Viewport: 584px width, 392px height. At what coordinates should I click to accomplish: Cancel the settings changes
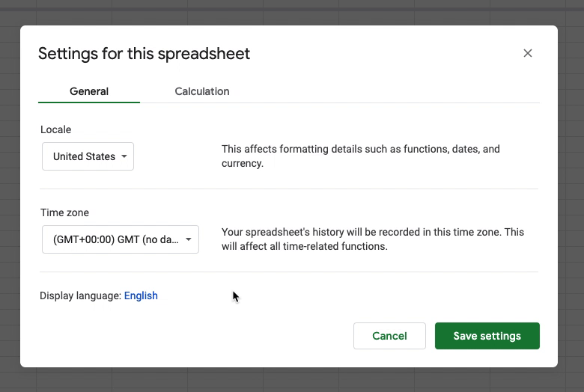click(x=389, y=336)
